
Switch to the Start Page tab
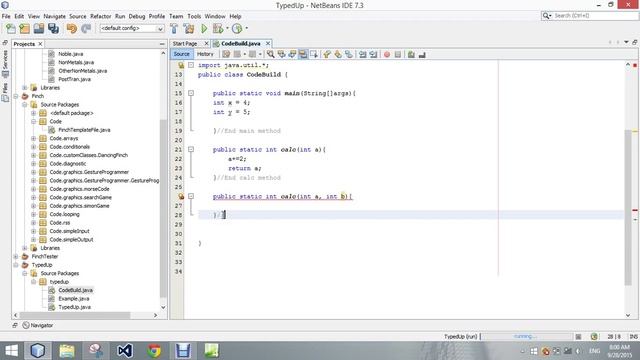pyautogui.click(x=185, y=44)
